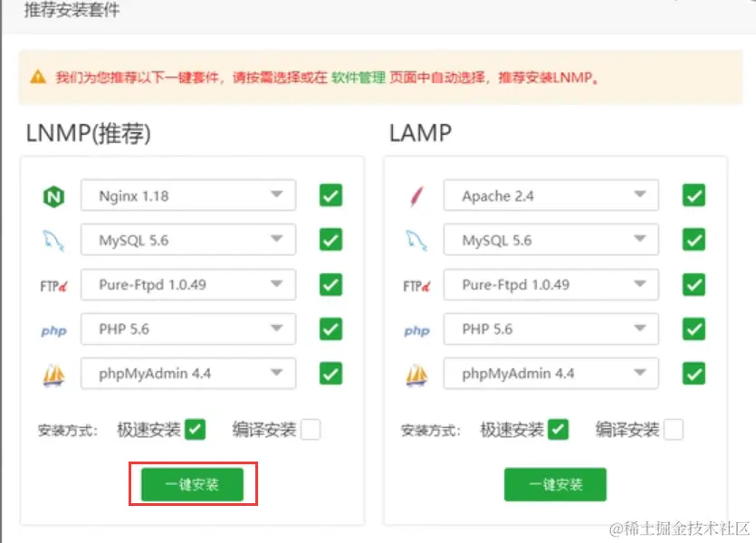
Task: Uncheck PHP 5.6 checkbox in LNMP
Action: click(330, 329)
